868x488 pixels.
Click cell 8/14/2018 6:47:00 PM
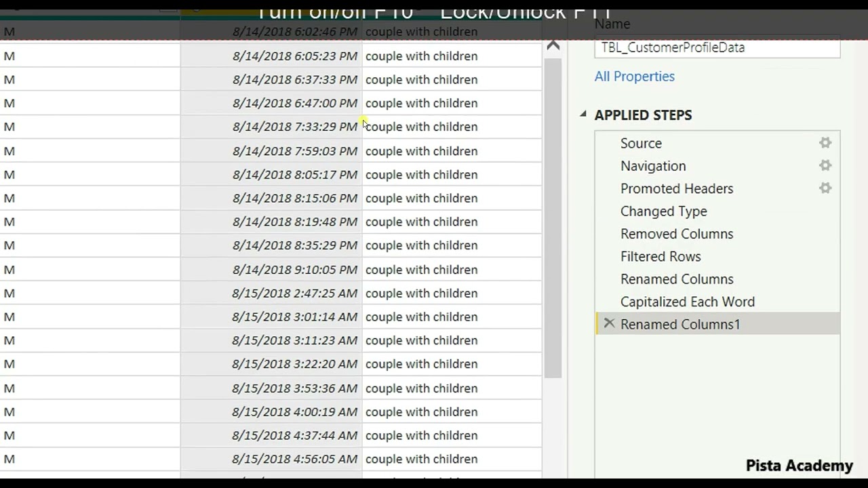pyautogui.click(x=271, y=103)
